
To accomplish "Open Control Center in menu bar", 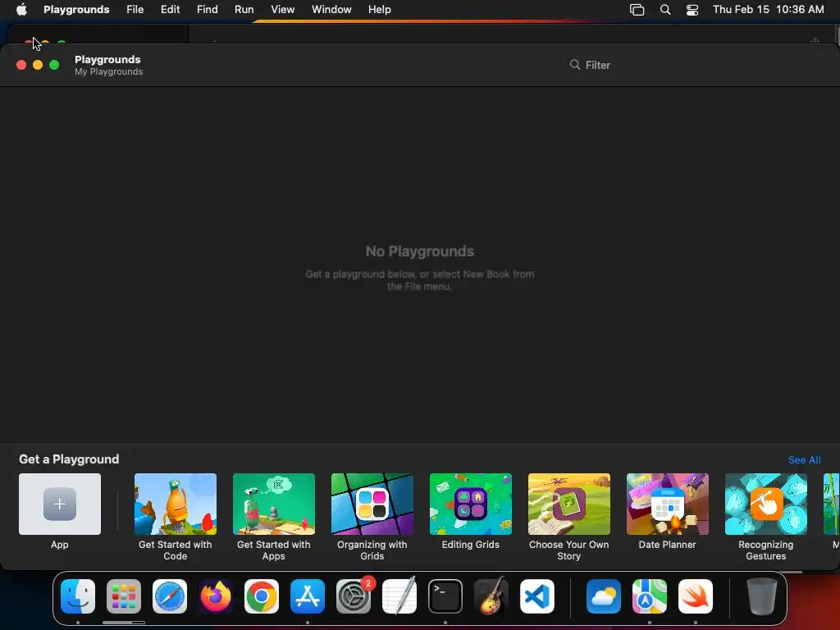I will pos(692,10).
